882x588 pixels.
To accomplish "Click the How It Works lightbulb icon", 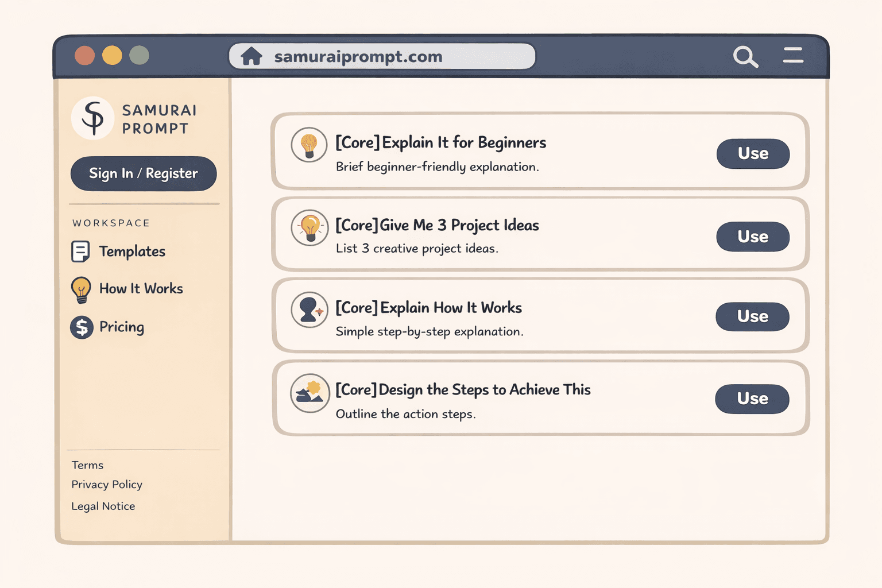I will (x=81, y=289).
